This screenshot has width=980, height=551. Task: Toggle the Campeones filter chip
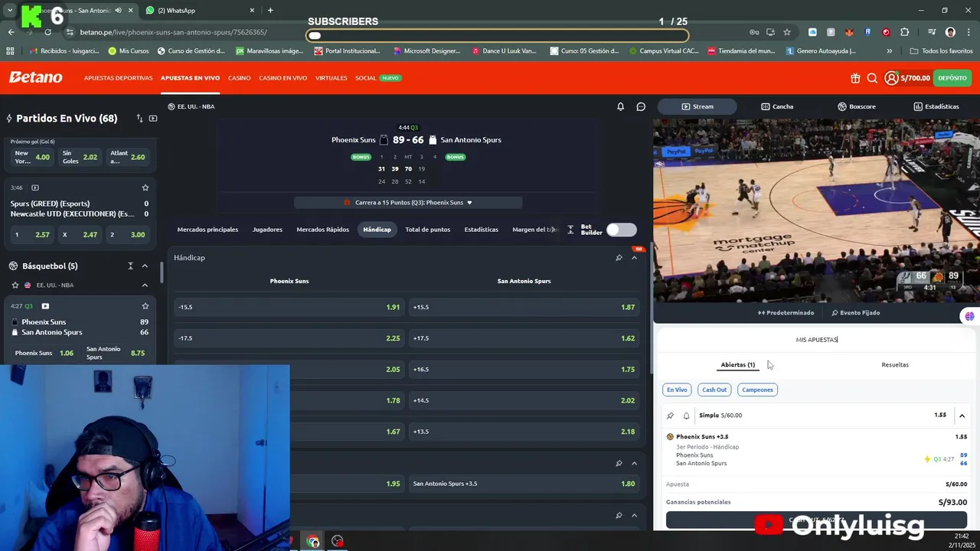[757, 390]
